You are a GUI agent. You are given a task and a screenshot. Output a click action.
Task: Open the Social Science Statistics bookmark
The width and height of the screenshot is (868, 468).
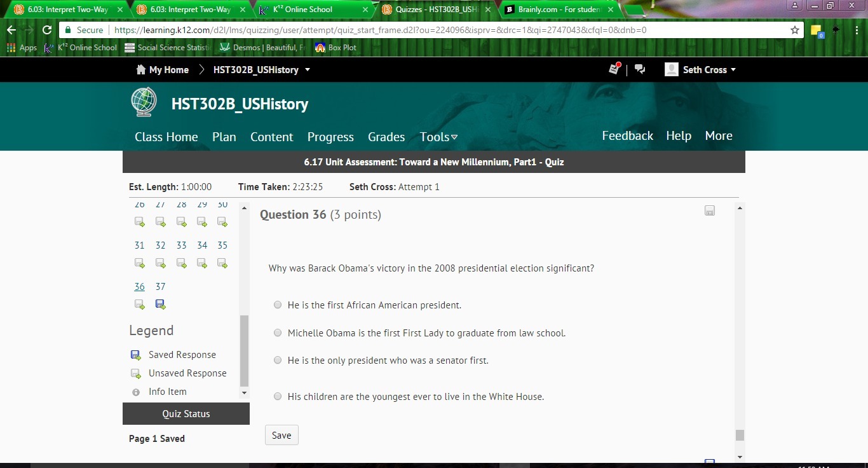coord(168,48)
